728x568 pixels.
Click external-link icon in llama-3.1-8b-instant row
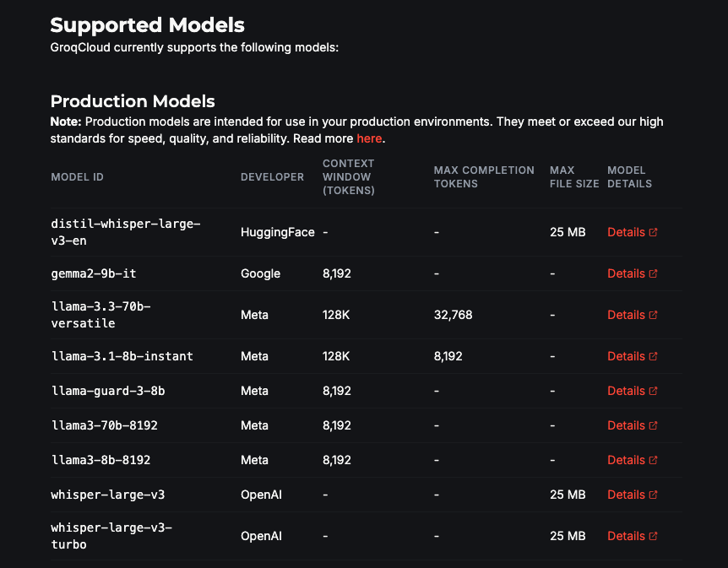coord(653,356)
